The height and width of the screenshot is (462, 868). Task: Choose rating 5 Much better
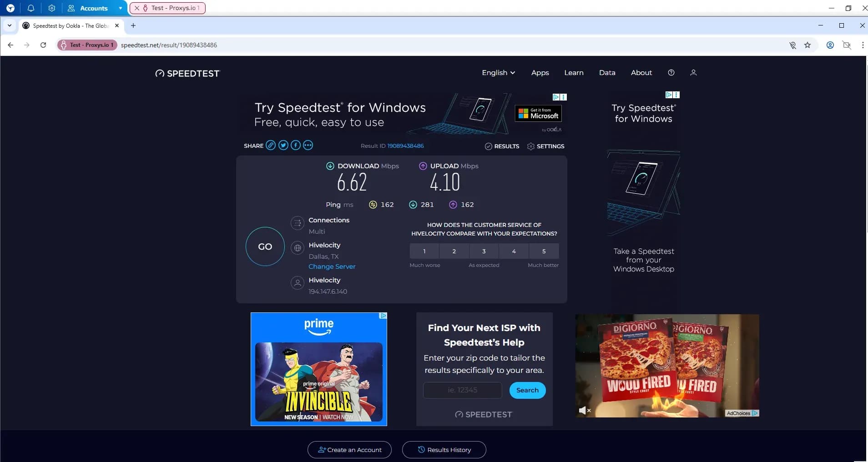click(544, 251)
